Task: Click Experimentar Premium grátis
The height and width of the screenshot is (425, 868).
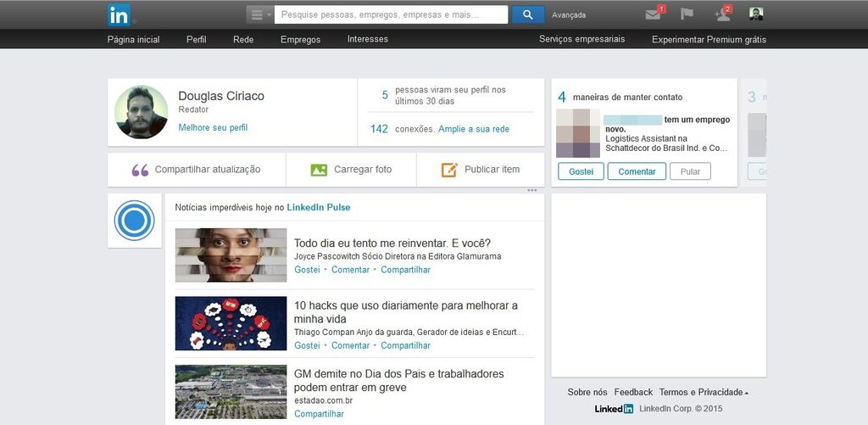Action: 709,39
